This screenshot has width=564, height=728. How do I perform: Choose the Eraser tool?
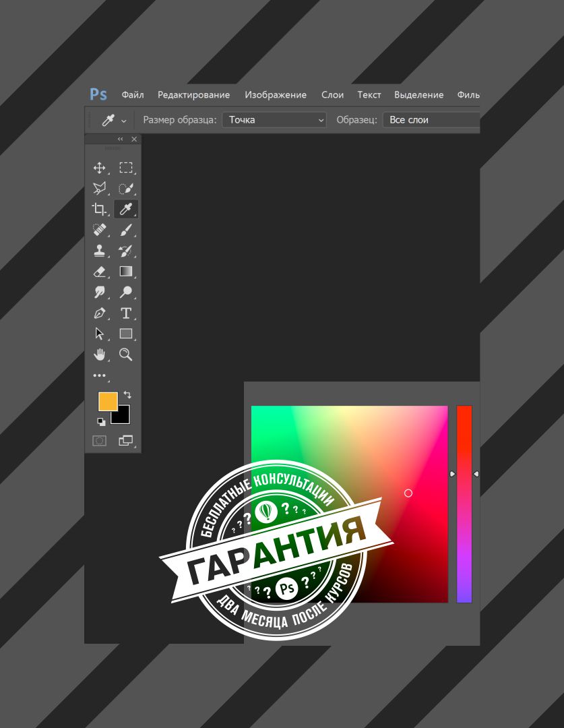tap(100, 272)
